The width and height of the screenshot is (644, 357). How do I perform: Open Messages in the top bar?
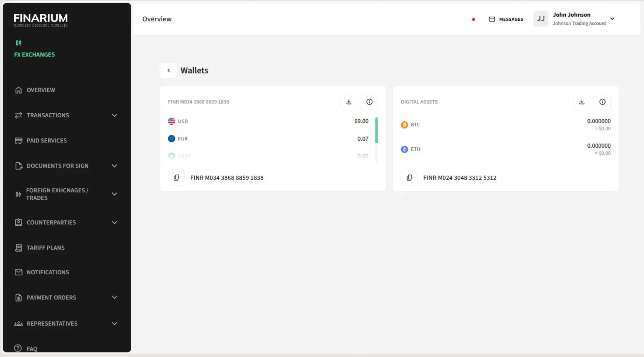[x=506, y=19]
